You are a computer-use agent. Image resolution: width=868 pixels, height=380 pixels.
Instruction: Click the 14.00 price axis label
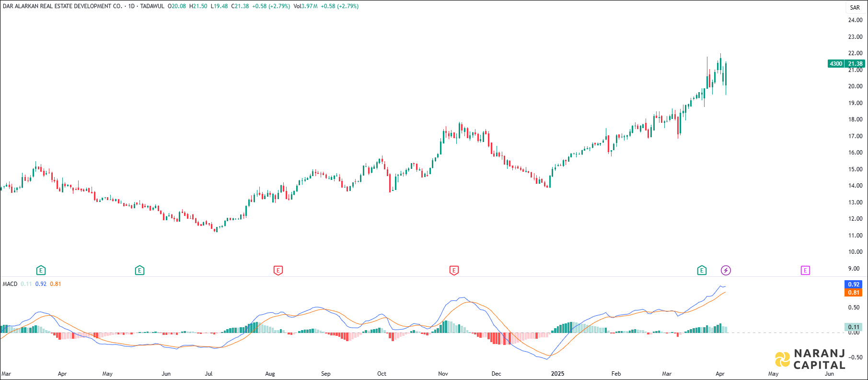click(x=855, y=186)
